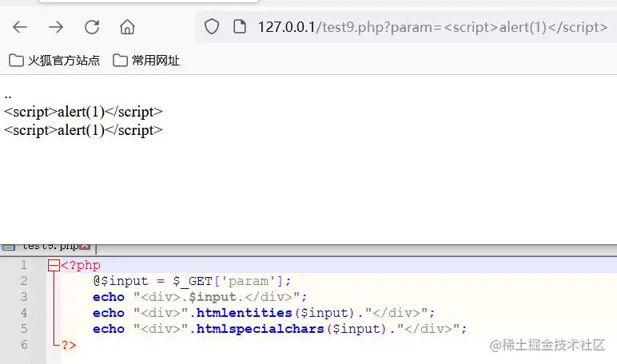Screen dimensions: 617x364
Task: Open the 常用网址 bookmark folder
Action: (x=146, y=61)
